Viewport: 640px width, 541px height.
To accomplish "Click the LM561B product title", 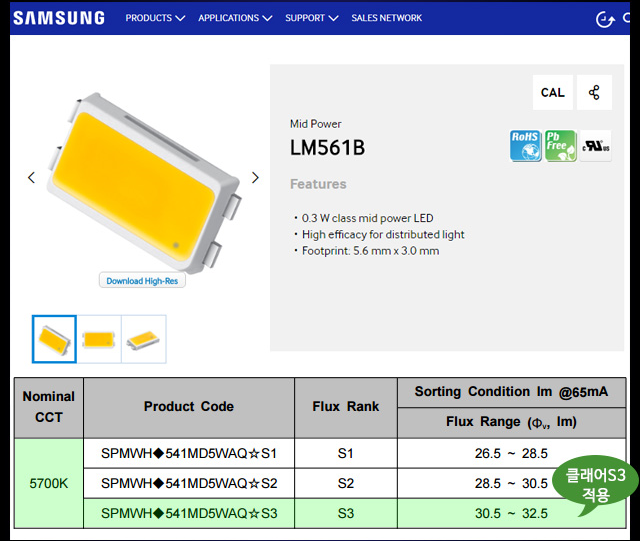I will click(327, 147).
